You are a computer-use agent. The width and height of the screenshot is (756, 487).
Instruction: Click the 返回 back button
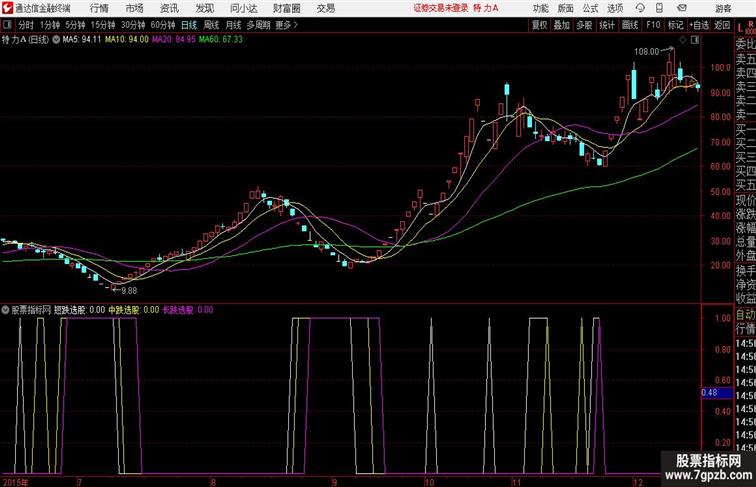coord(722,25)
